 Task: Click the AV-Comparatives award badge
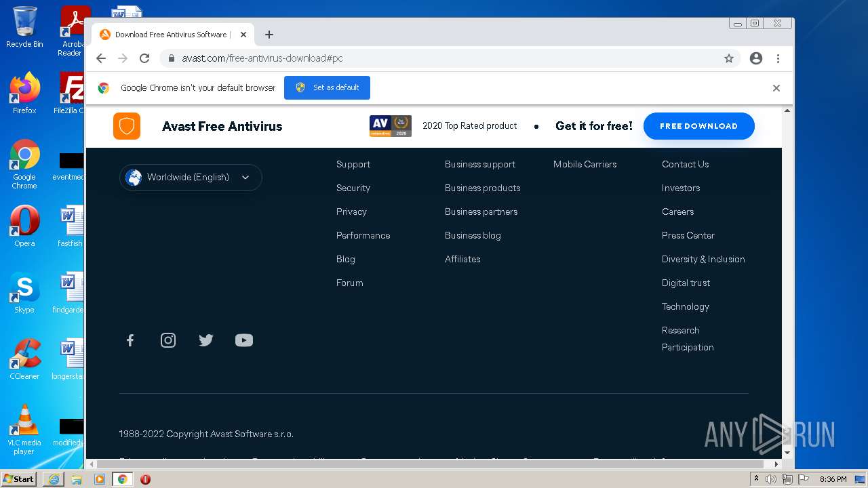tap(391, 126)
